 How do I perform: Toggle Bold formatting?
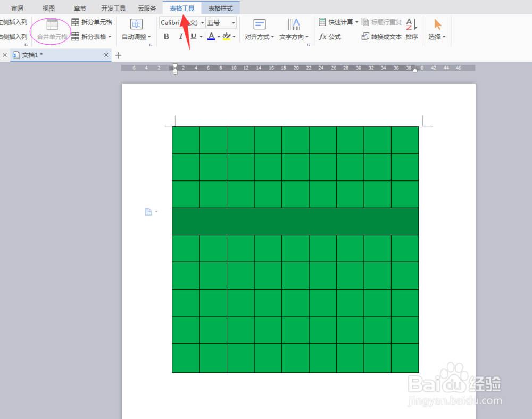click(166, 36)
